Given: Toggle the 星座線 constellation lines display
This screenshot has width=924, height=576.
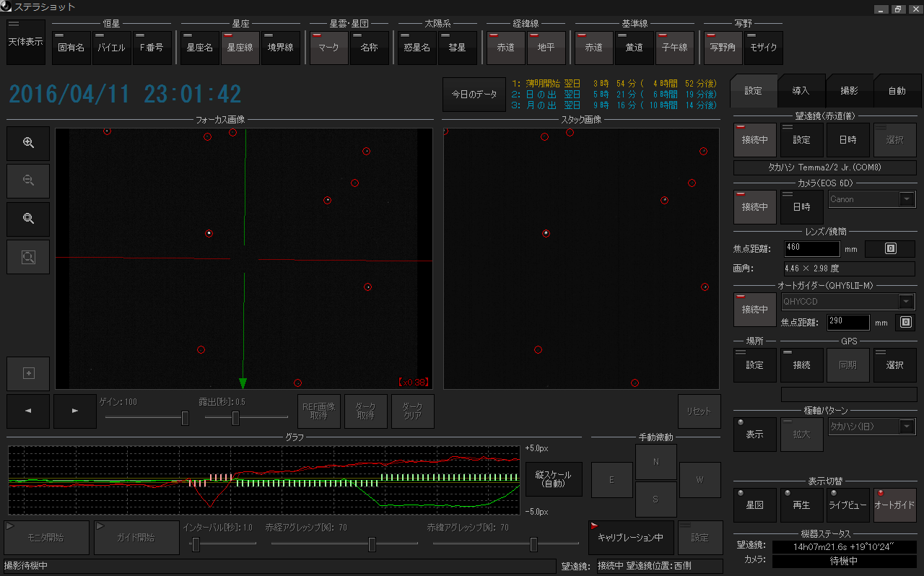Looking at the screenshot, I should pos(240,48).
